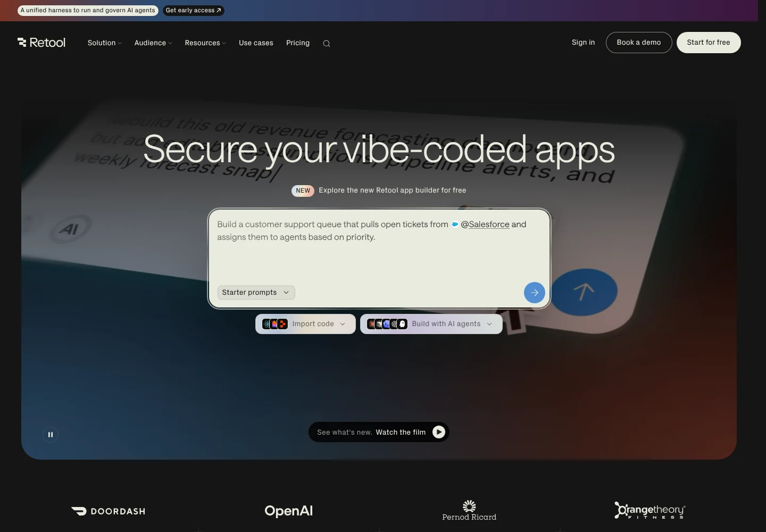Image resolution: width=766 pixels, height=532 pixels.
Task: Click the Import code framework icons
Action: tap(275, 324)
